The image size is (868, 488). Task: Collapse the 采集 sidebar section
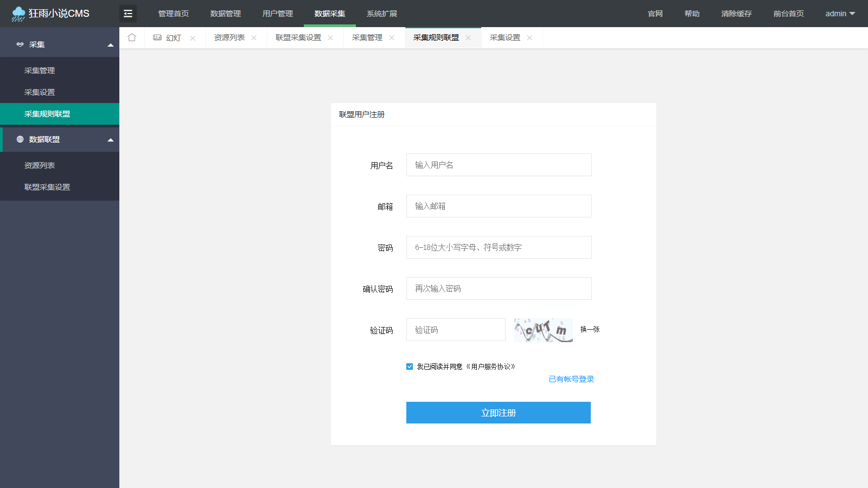112,44
